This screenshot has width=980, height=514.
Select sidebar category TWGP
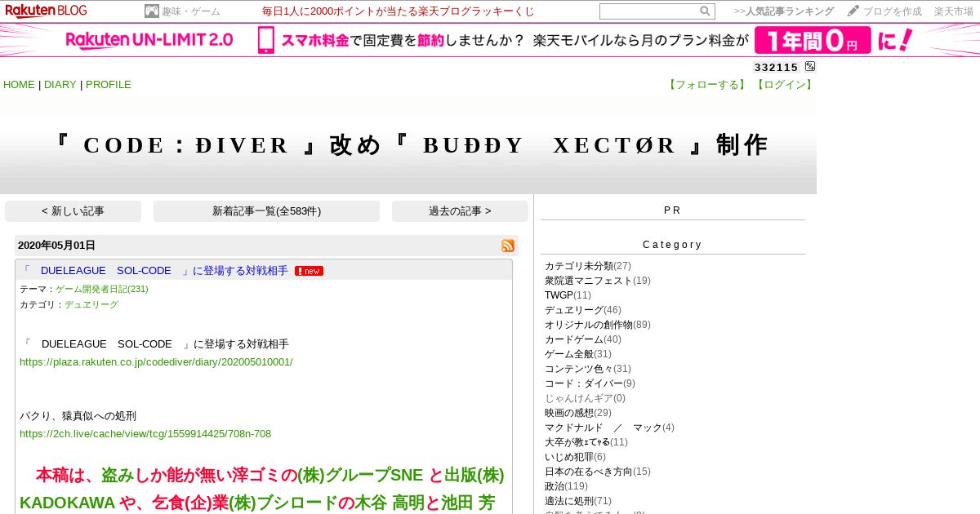(x=559, y=295)
